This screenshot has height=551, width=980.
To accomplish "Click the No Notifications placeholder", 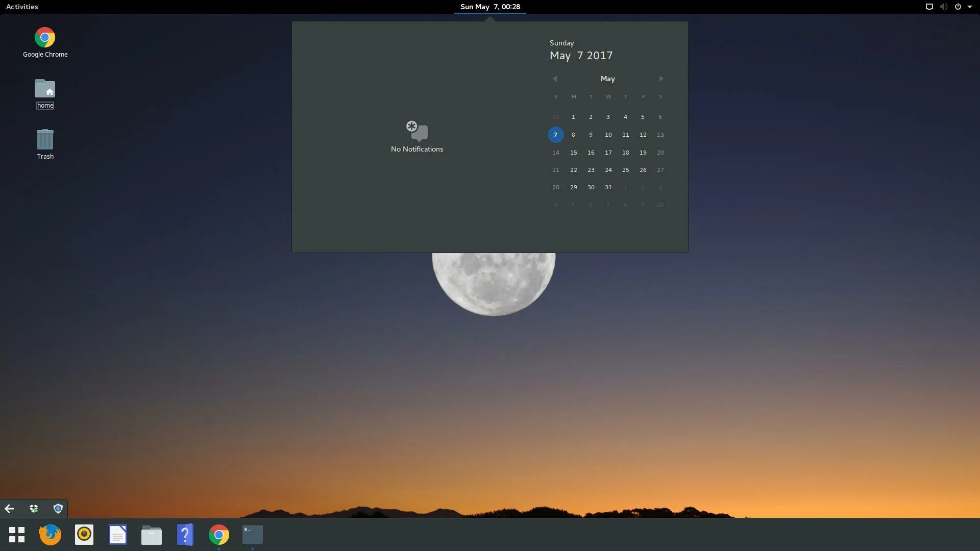I will point(417,137).
